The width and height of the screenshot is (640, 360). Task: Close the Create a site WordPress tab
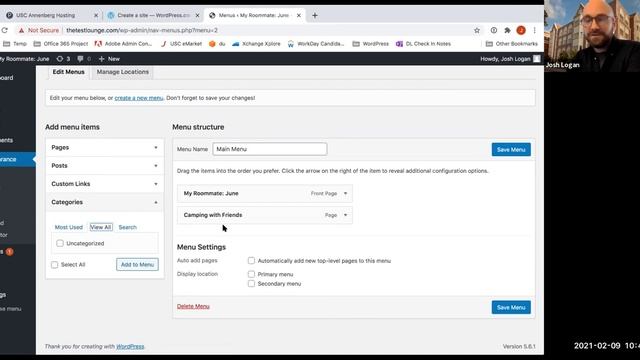tap(198, 16)
